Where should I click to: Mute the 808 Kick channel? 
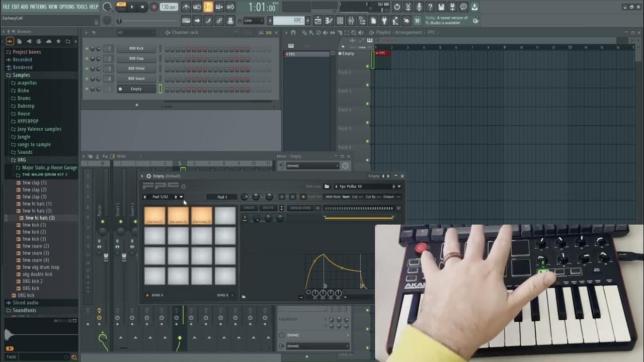click(x=87, y=49)
